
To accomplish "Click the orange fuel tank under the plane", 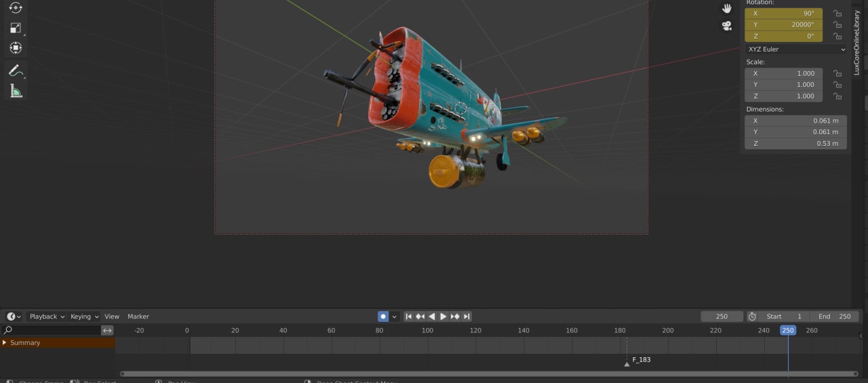I will (x=443, y=171).
